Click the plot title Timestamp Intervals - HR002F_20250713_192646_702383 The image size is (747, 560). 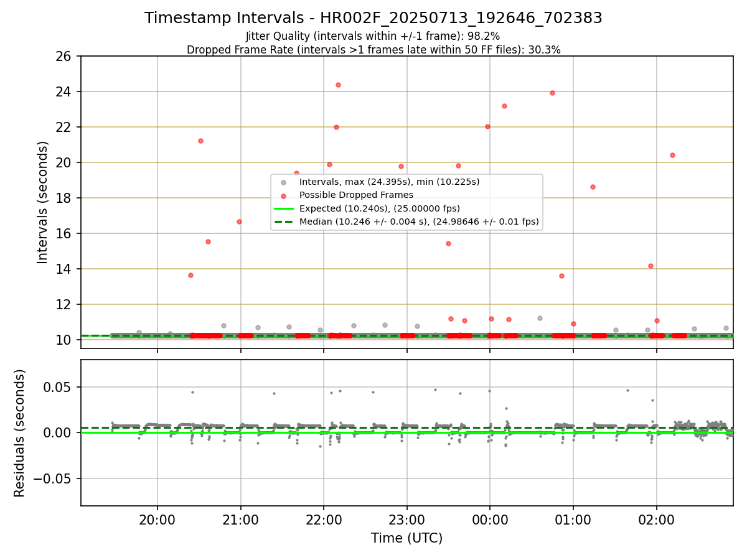374,18
